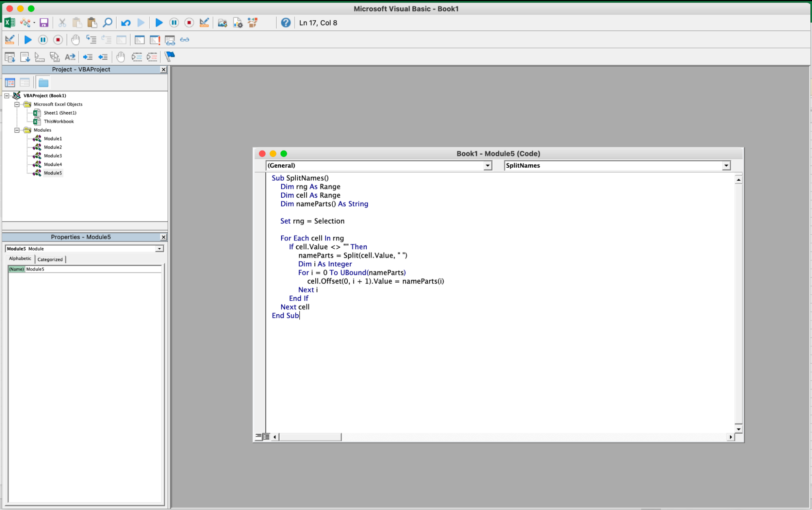Toggle a breakpoint with the hand icon

pyautogui.click(x=121, y=57)
